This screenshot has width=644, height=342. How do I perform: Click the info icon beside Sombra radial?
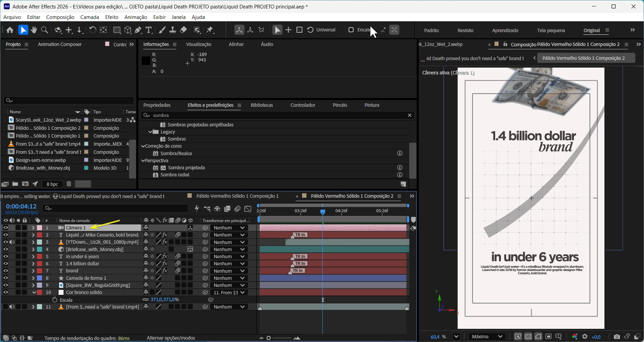click(x=400, y=175)
